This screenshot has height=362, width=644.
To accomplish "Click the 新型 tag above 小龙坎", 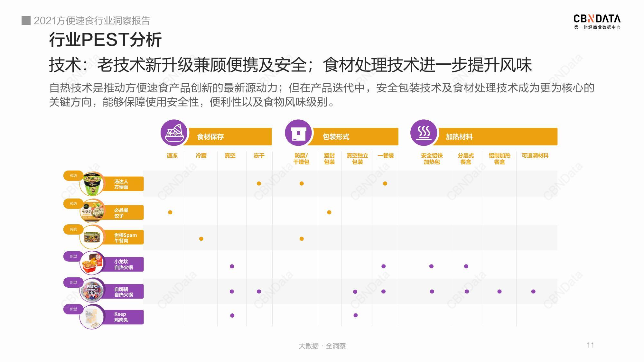I will point(74,256).
